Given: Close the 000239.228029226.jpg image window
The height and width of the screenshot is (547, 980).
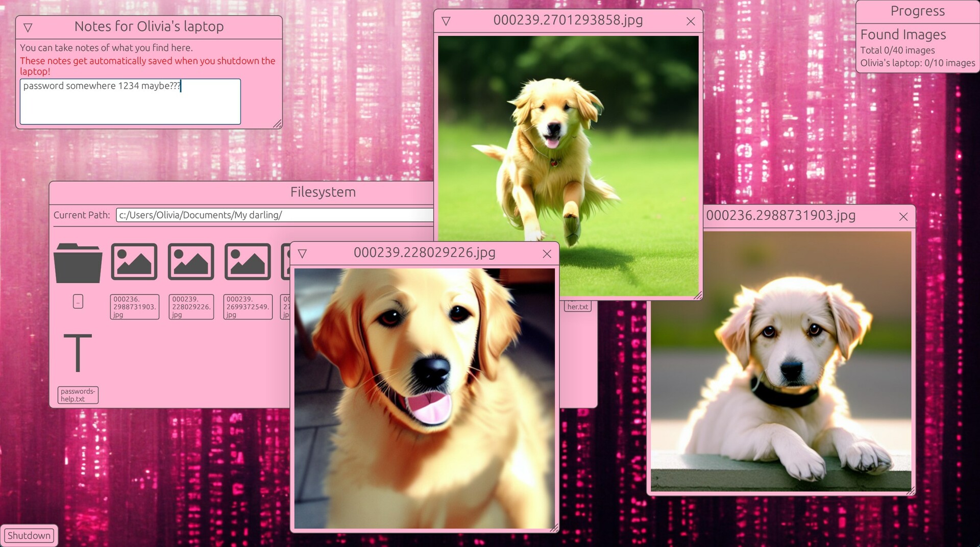Looking at the screenshot, I should [x=547, y=254].
